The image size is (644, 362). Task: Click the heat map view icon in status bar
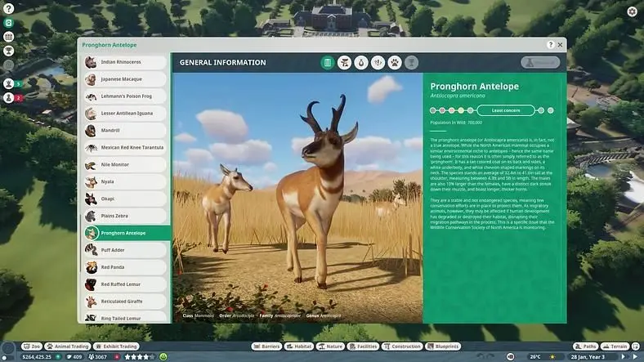click(x=510, y=357)
